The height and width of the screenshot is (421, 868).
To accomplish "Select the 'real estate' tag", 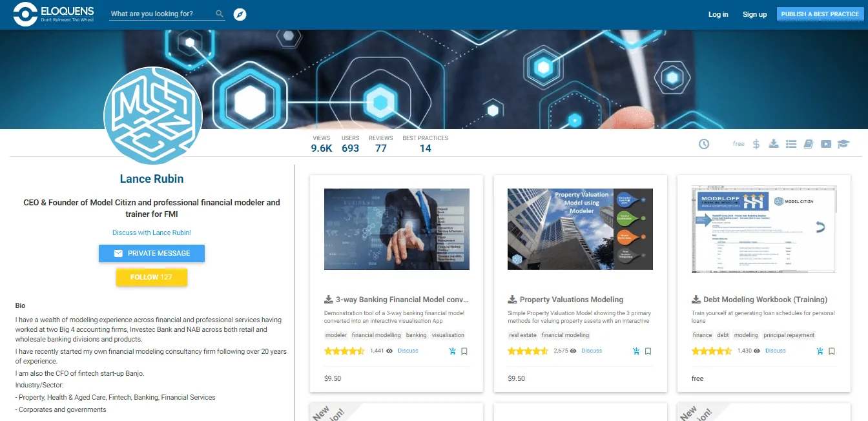I will (x=522, y=335).
